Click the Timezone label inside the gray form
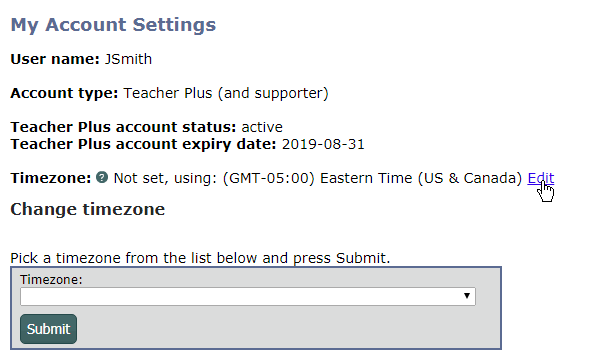The image size is (609, 363). [x=51, y=280]
